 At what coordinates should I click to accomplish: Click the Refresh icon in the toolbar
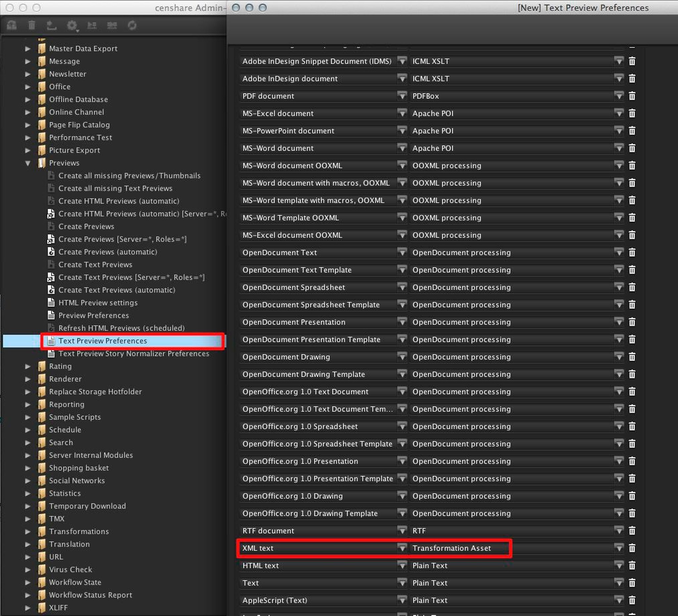pyautogui.click(x=132, y=25)
